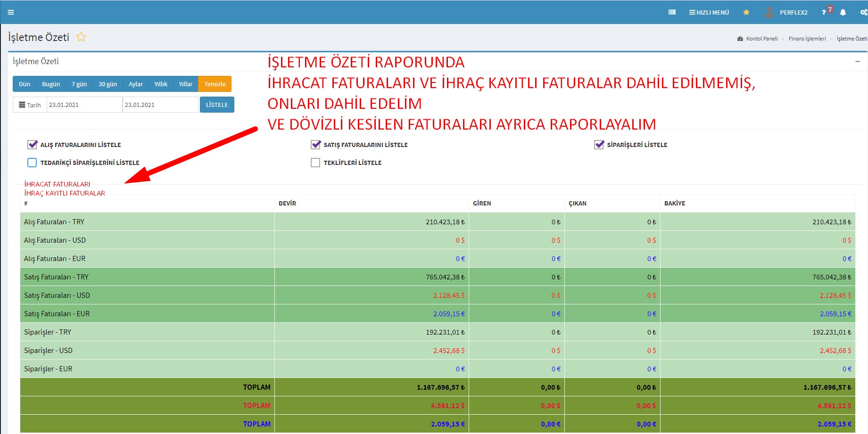Click the barcode icon in top bar
This screenshot has width=868, height=434.
point(672,12)
